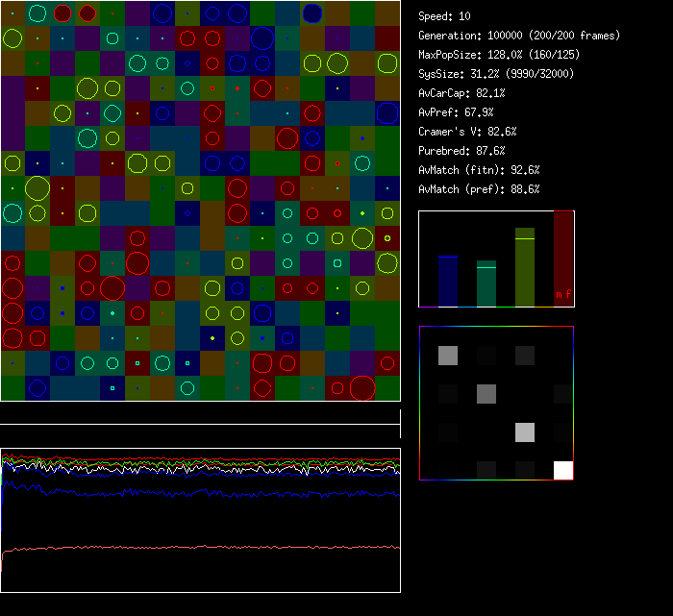Pick the bright gray cell in the matrix's third row
Viewport: 673px width, 616px height.
(525, 431)
